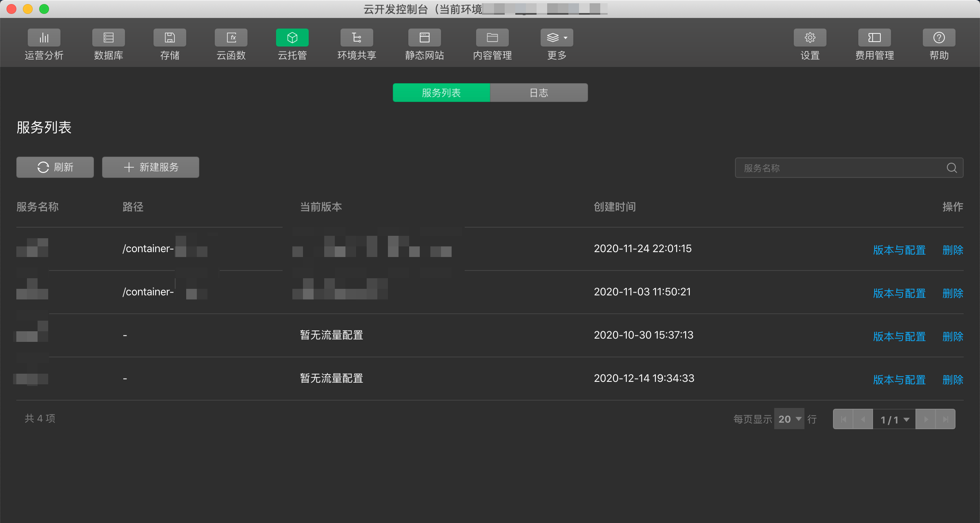
Task: Click the 新建服务 button
Action: pos(151,167)
